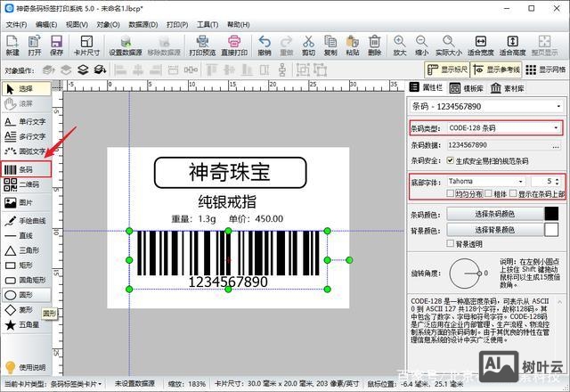
Task: Switch to the 素材库 tab
Action: click(508, 88)
